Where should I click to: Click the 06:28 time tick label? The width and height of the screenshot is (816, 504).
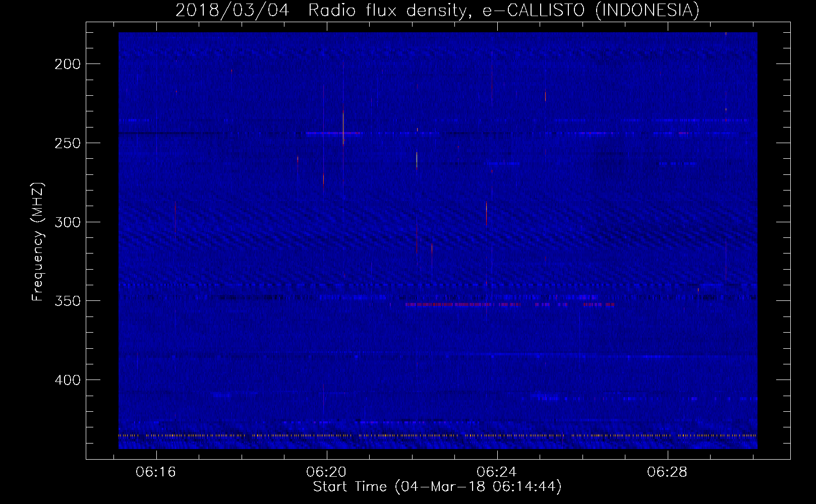click(668, 472)
